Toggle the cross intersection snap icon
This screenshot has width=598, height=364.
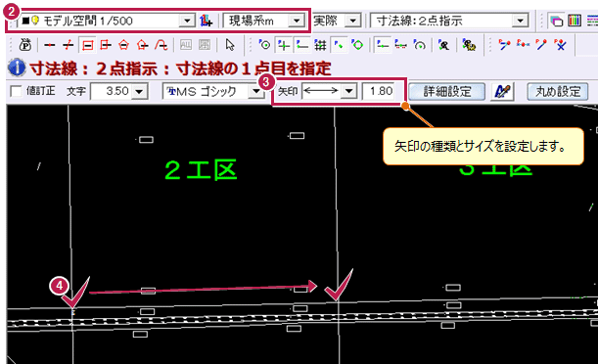[x=283, y=45]
